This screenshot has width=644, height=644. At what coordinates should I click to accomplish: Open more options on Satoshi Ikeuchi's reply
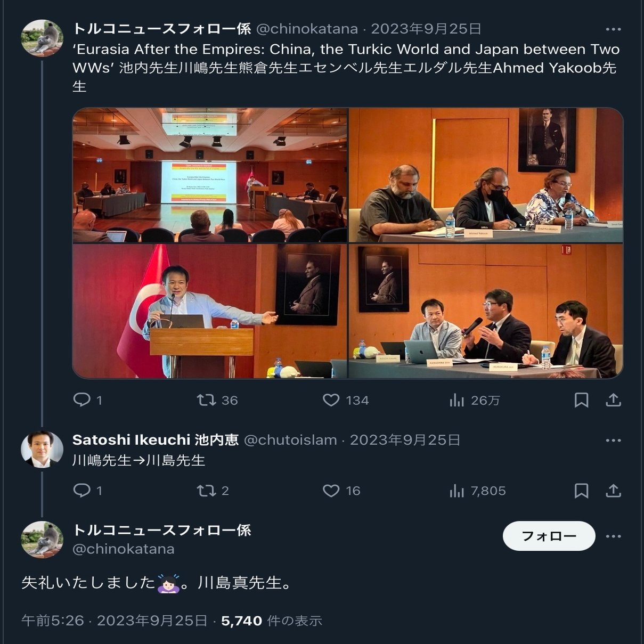614,441
